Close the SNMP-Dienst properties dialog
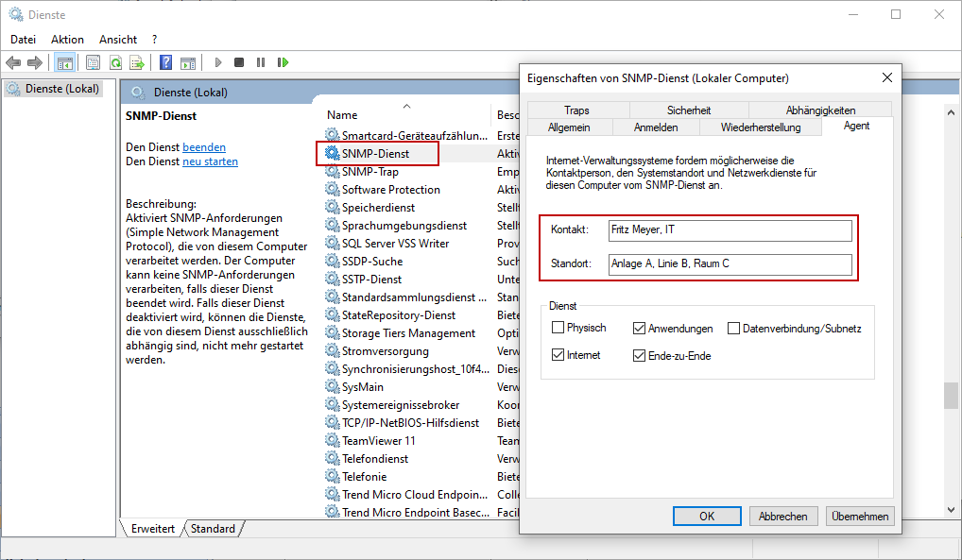The image size is (962, 560). pyautogui.click(x=886, y=77)
